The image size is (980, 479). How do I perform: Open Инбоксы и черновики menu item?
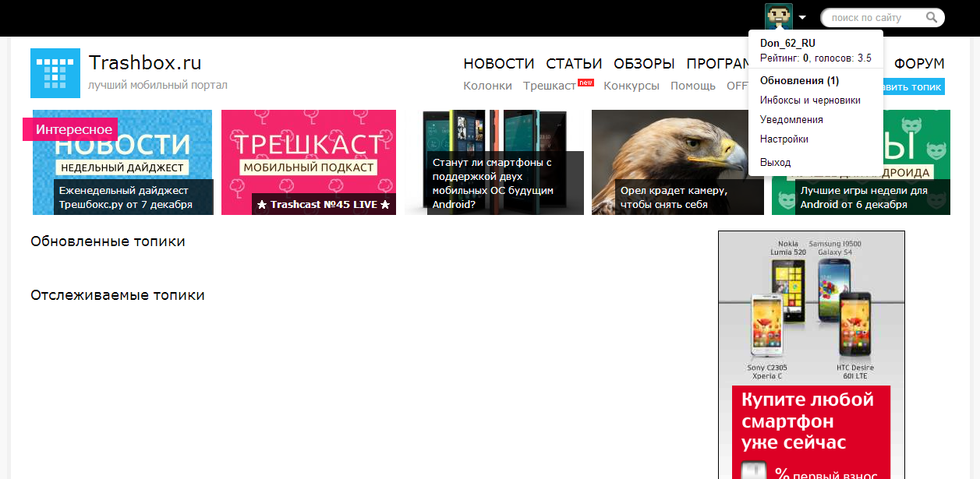(810, 100)
